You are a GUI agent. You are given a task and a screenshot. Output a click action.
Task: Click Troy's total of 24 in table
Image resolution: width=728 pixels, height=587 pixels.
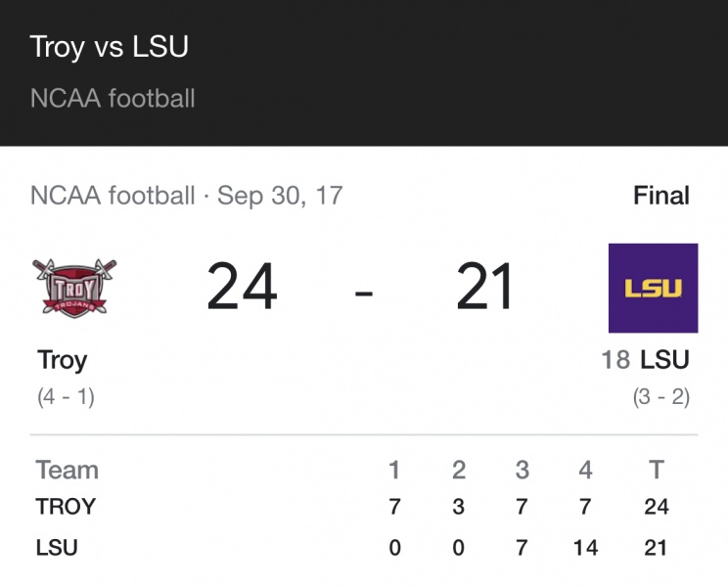(x=656, y=507)
